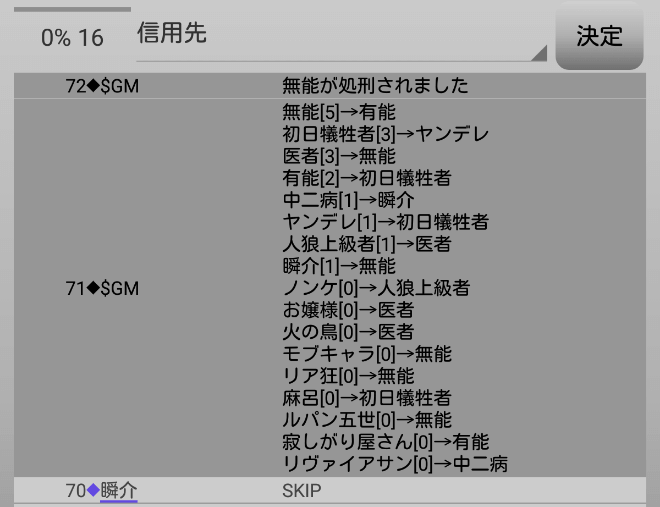Tap the 0% 16 counter text

(x=72, y=38)
